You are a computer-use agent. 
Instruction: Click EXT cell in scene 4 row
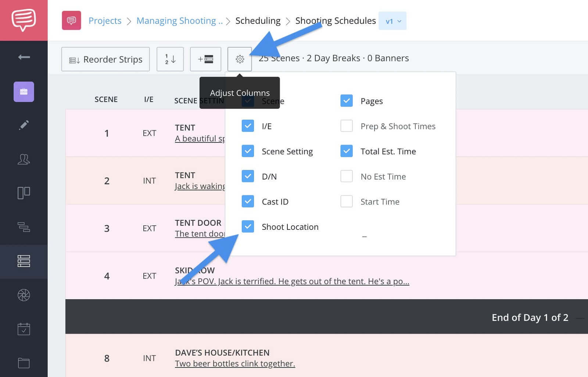pos(150,276)
